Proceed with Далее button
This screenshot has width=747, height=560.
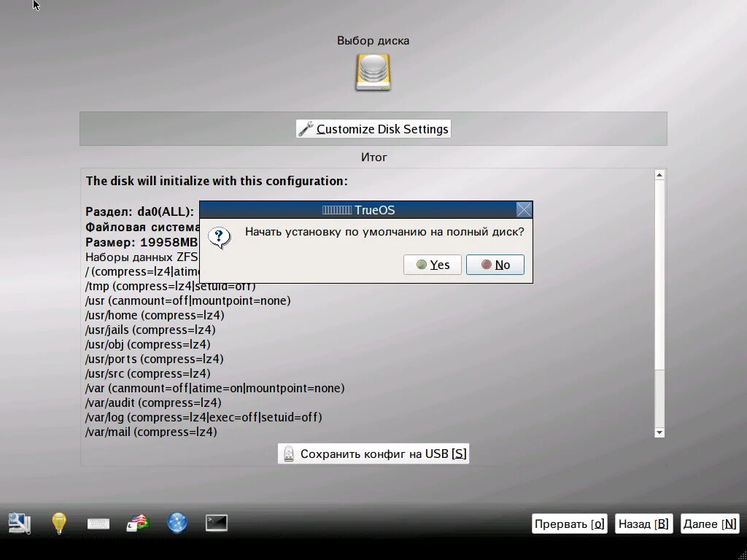tap(710, 524)
